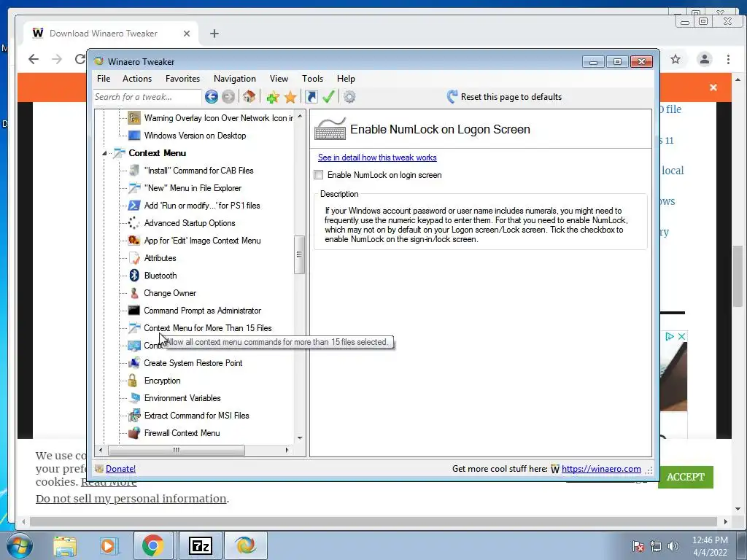This screenshot has height=560, width=747.
Task: Click tree horizontal scrollbar left arrow
Action: click(101, 450)
